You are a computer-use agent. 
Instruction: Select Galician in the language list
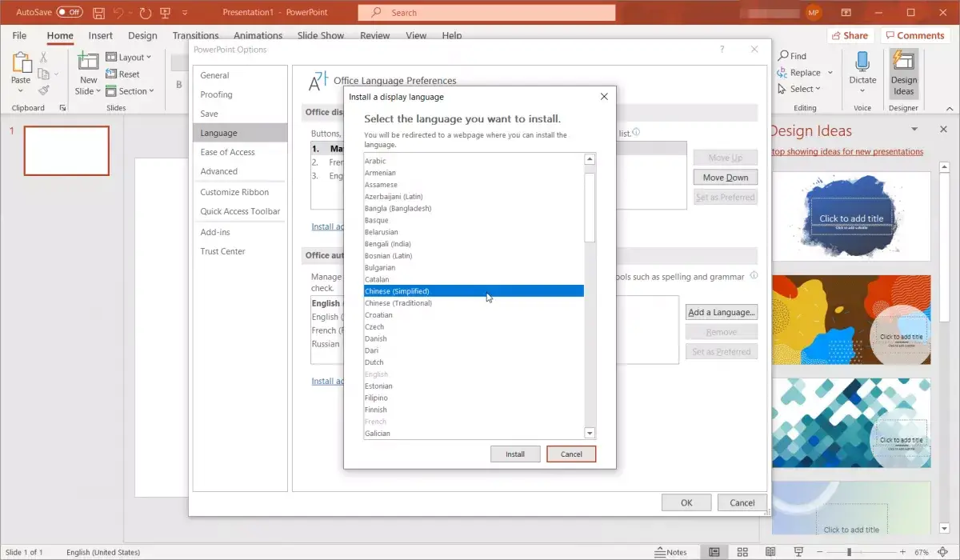click(474, 434)
